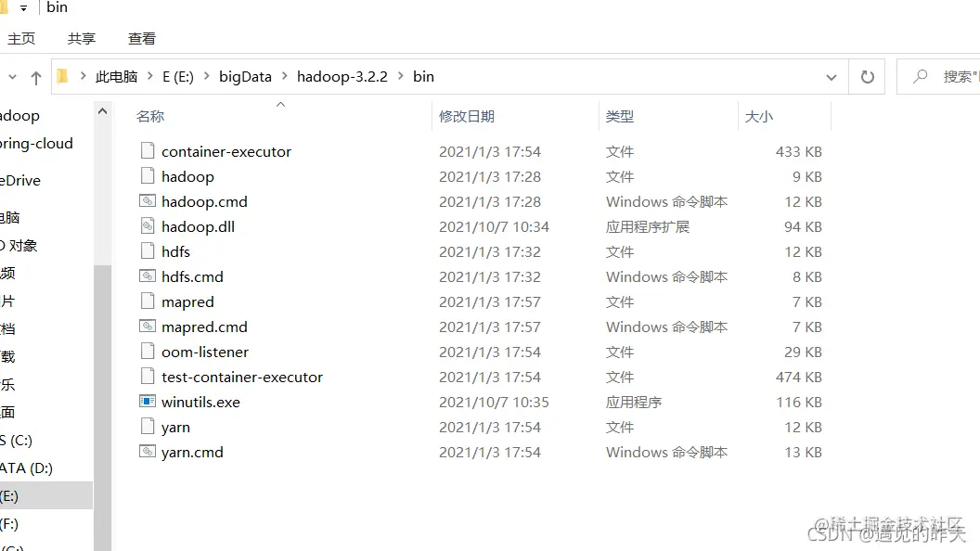The height and width of the screenshot is (551, 980).
Task: Select the (F:) drive in navigation pane
Action: coord(9,523)
